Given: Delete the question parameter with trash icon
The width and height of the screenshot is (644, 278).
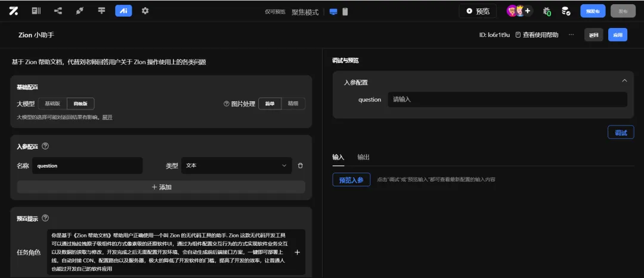Looking at the screenshot, I should point(300,165).
